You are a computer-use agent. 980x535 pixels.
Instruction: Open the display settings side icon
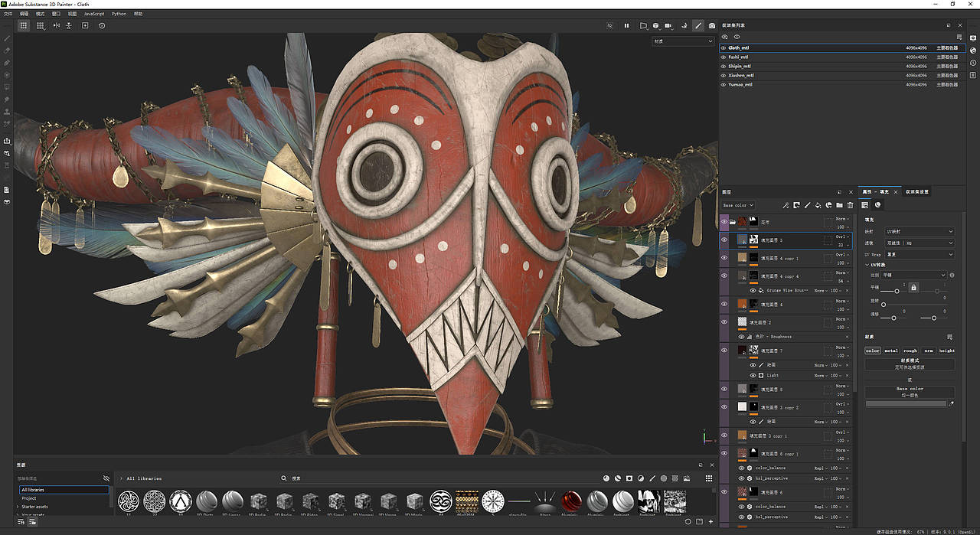974,38
